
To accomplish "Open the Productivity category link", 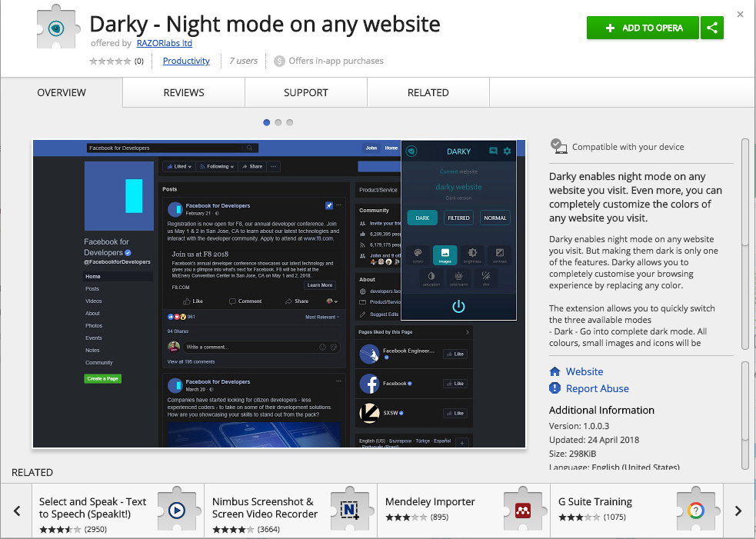I will 186,61.
